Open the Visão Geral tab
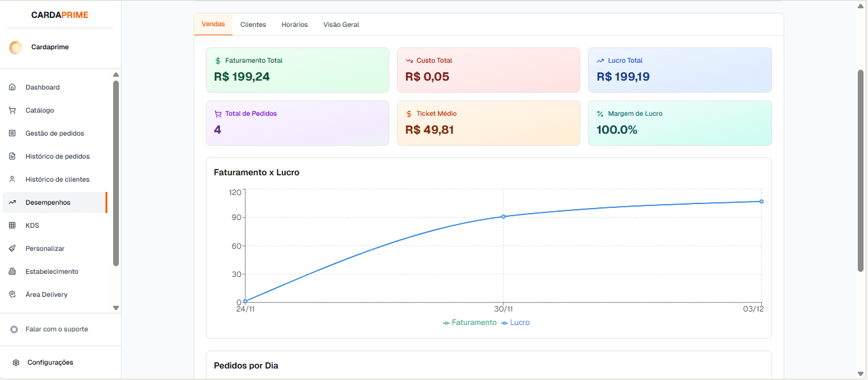868x380 pixels. click(341, 24)
